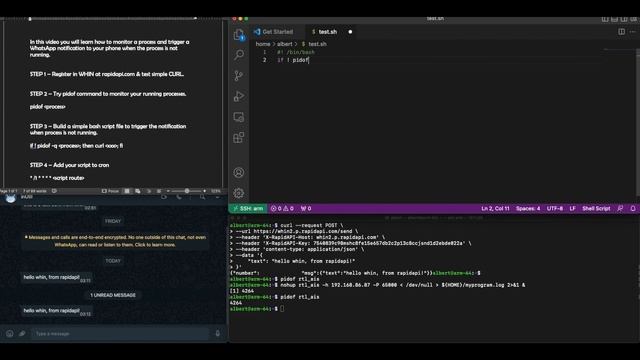Start a video call in WhatsApp chat
640x360 pixels.
(164, 197)
